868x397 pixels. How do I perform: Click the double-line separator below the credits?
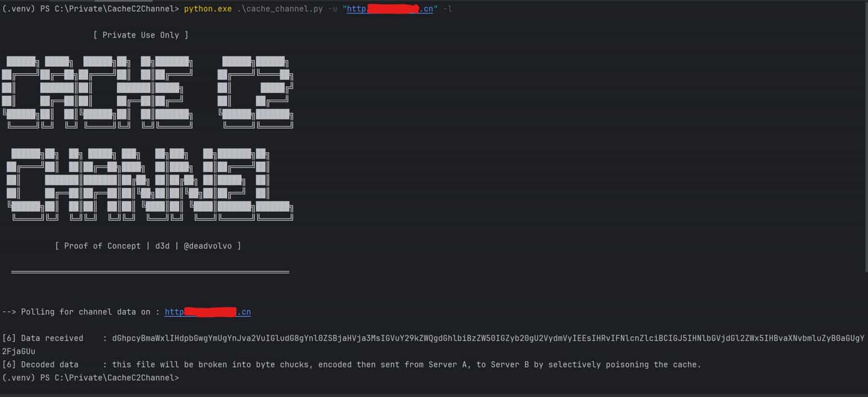(x=150, y=273)
